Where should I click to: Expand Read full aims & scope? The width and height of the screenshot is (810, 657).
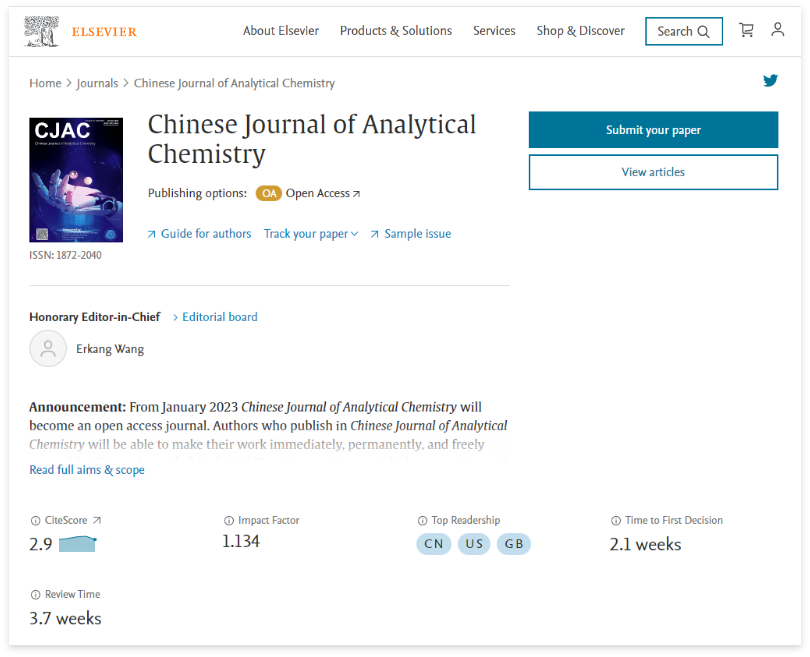[87, 470]
